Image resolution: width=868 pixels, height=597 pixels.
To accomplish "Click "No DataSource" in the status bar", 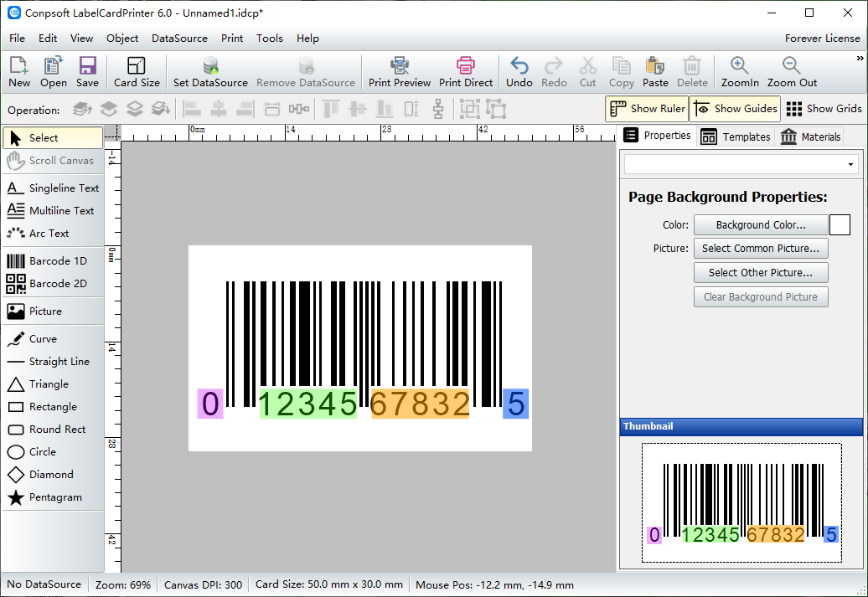I will point(44,584).
